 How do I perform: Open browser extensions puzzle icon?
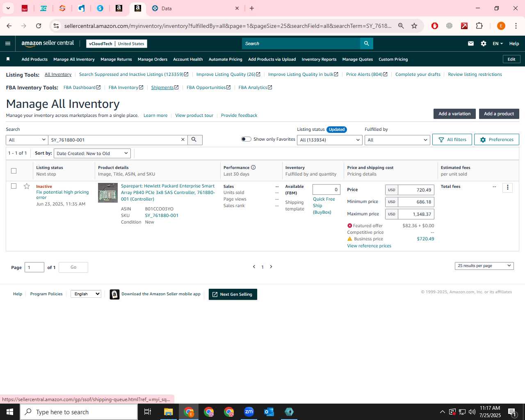[x=479, y=26]
